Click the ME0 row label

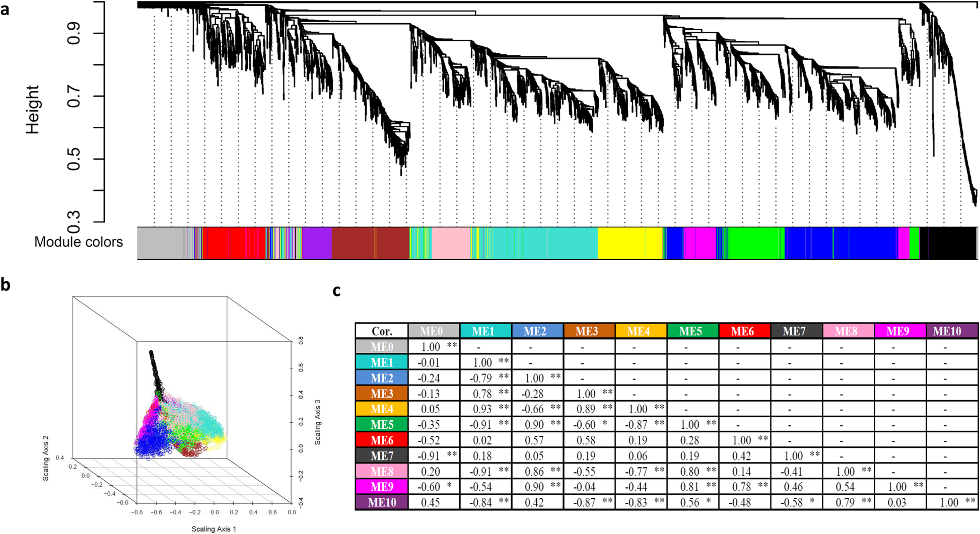[x=382, y=346]
